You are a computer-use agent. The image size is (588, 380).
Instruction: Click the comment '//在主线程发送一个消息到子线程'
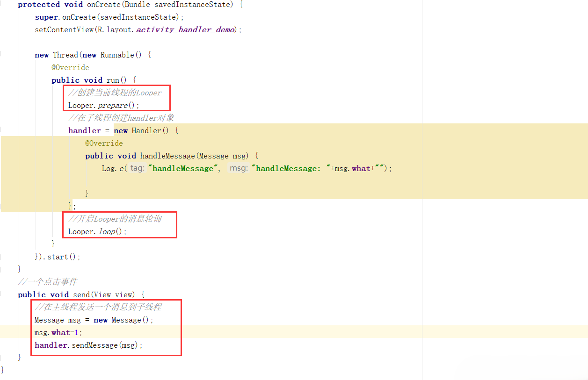(98, 307)
